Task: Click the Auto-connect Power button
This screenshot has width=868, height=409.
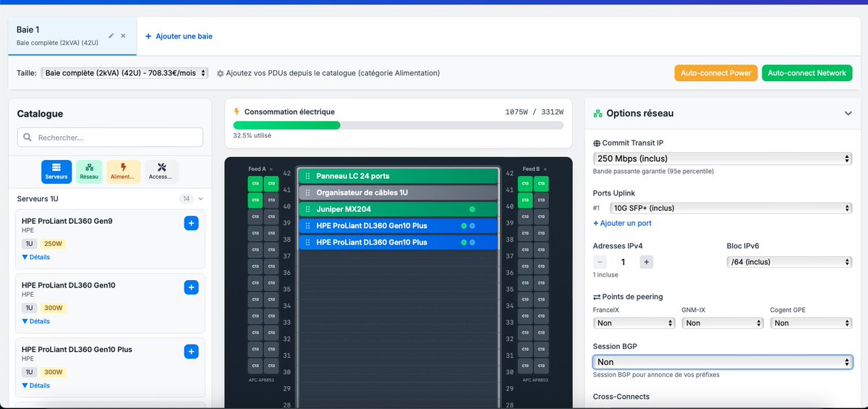Action: pyautogui.click(x=716, y=73)
